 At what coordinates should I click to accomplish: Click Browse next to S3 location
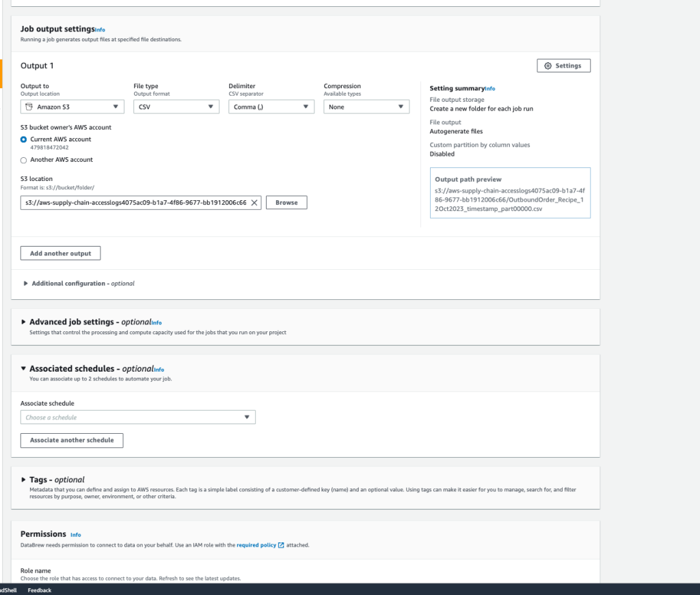pos(286,202)
